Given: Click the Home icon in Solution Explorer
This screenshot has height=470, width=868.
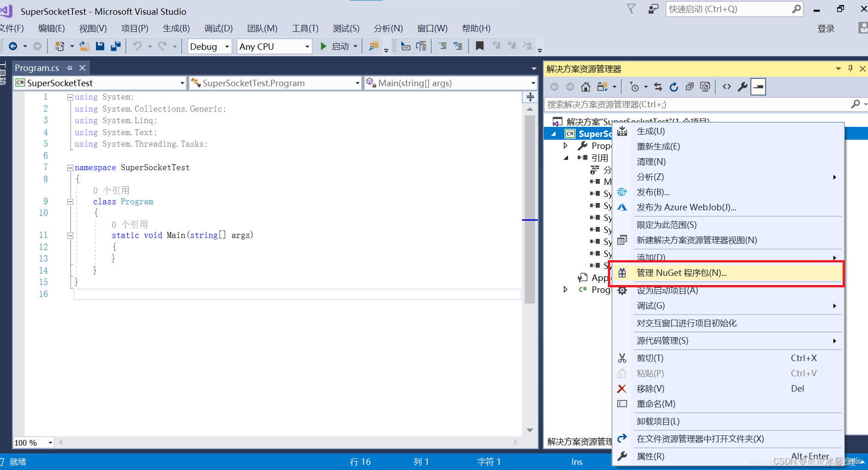Looking at the screenshot, I should (x=586, y=86).
